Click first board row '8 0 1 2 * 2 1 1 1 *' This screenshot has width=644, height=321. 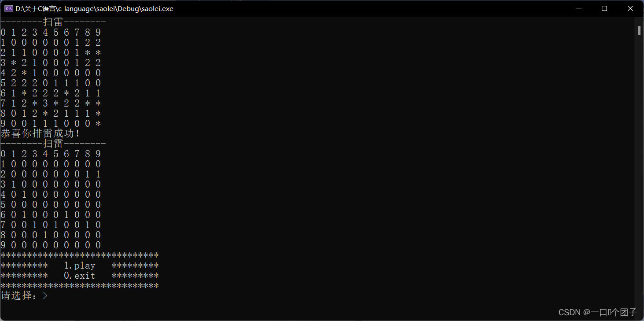51,114
